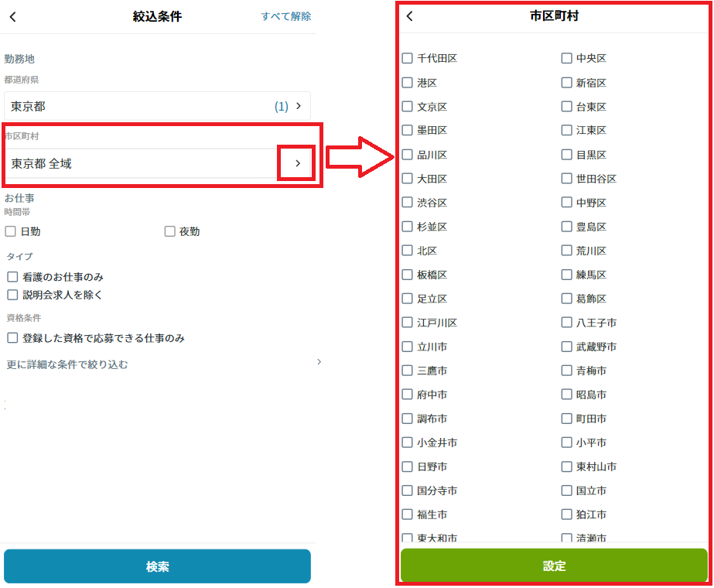The image size is (714, 588).
Task: Open 東京都 prefecture selector chevron
Action: pos(299,106)
